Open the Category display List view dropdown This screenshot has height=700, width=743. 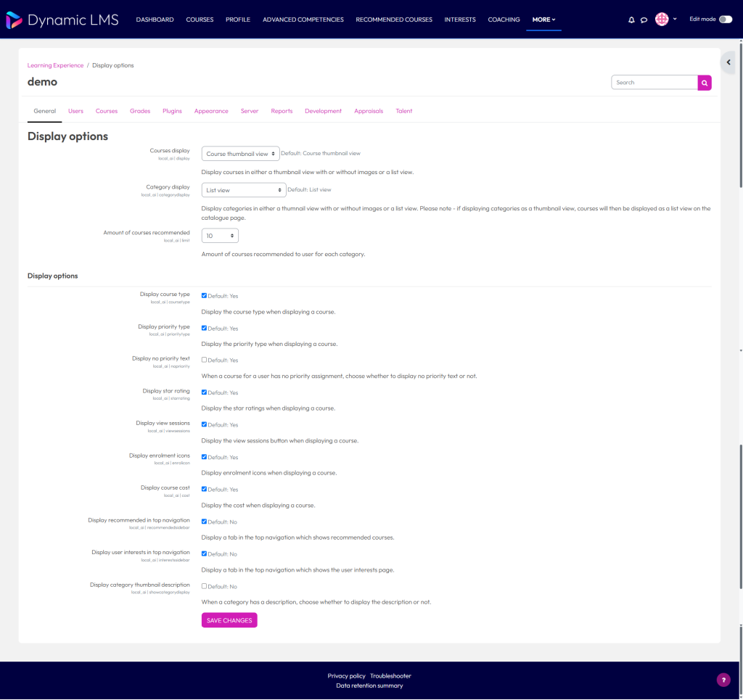[x=244, y=190]
